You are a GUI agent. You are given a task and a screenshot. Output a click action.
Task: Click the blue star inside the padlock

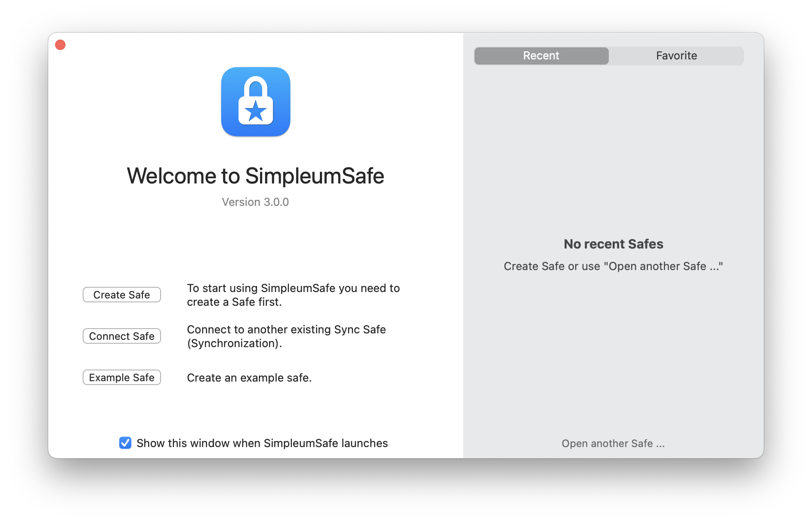tap(256, 111)
